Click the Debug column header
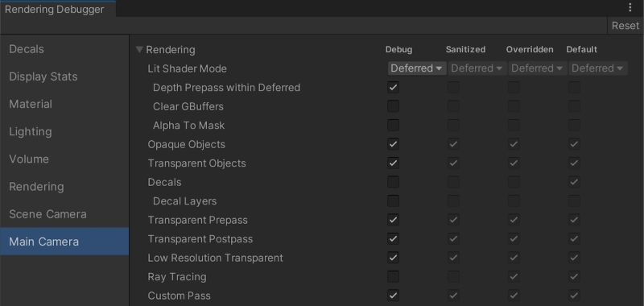The width and height of the screenshot is (644, 306). [398, 49]
